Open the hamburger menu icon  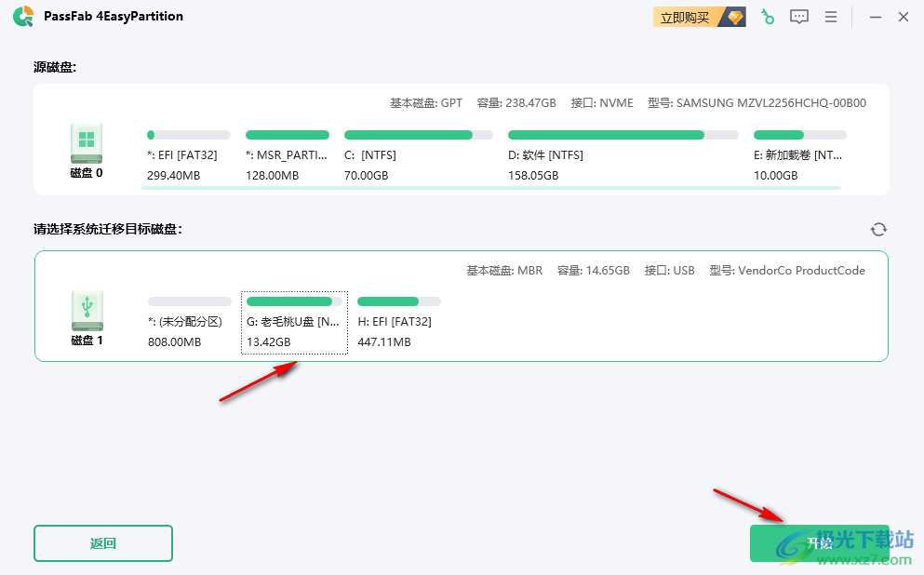831,17
